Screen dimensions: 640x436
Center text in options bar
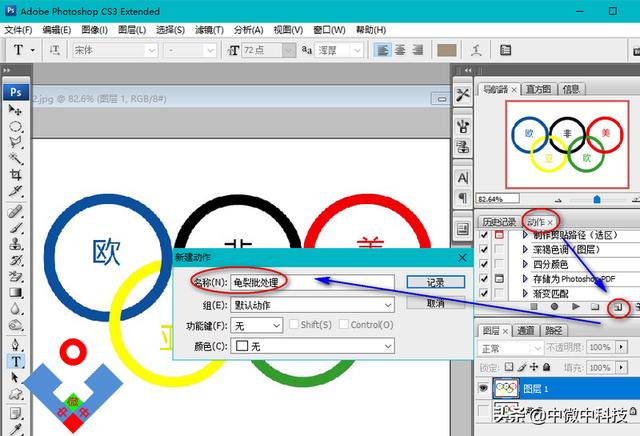pos(400,50)
